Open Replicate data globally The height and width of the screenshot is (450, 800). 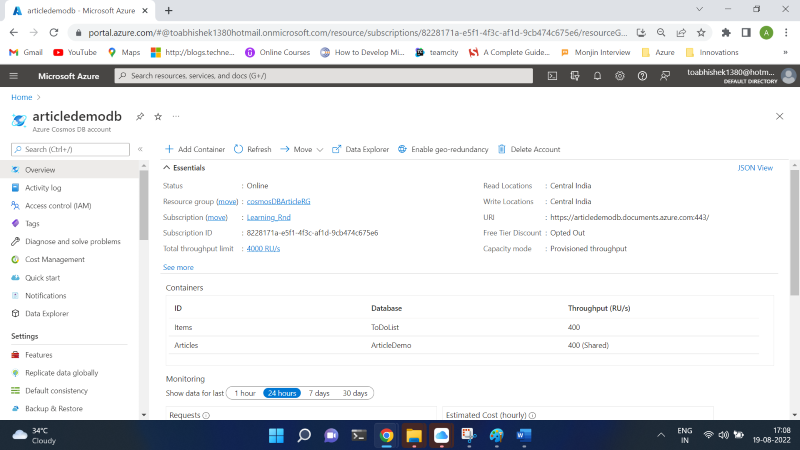69,372
